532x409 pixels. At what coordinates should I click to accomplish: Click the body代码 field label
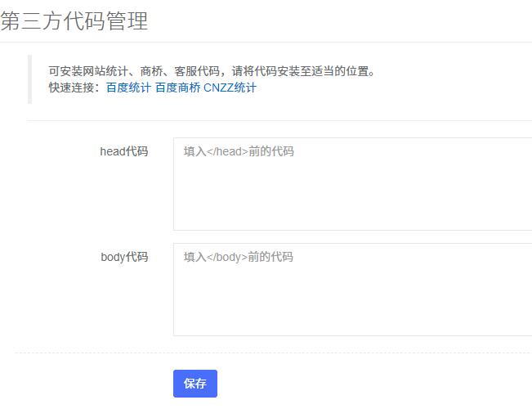[124, 257]
